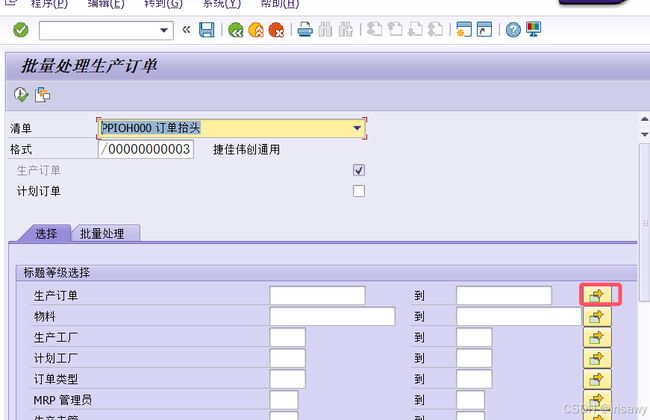Click the 生产工厂 to-value field
The image size is (650, 420).
[474, 337]
